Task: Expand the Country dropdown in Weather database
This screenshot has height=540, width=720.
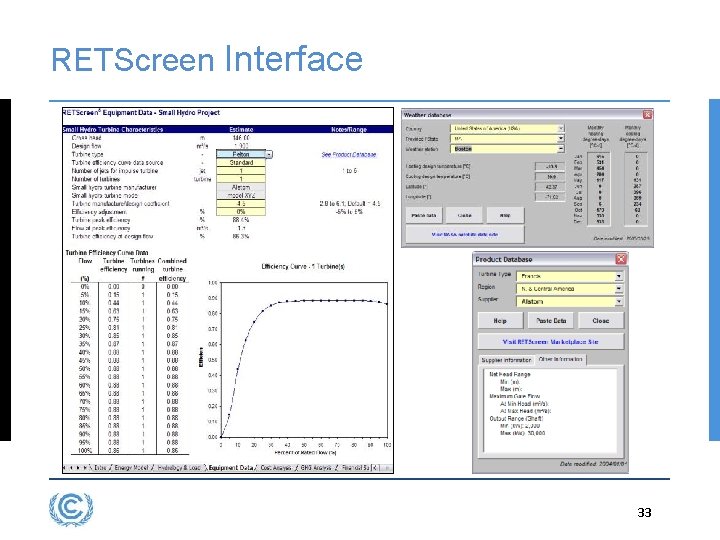Action: (x=561, y=129)
